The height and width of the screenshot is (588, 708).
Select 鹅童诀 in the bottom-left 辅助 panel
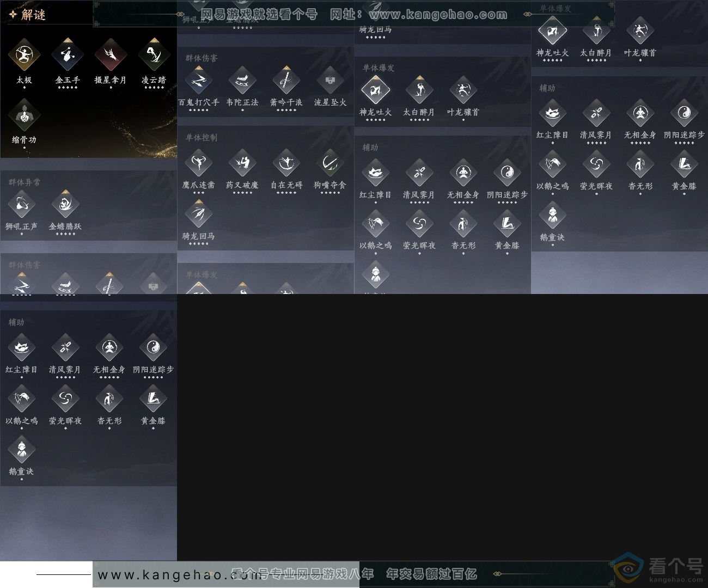coord(22,450)
